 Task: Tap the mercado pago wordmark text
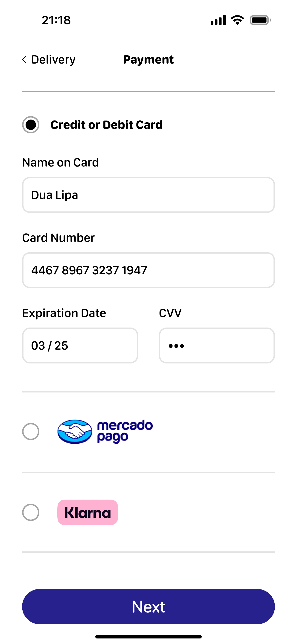[x=125, y=431]
